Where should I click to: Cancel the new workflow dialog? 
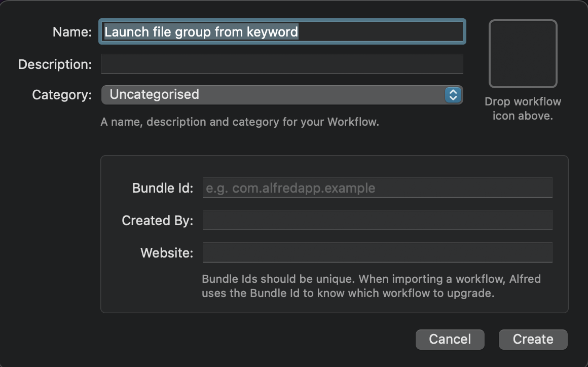point(450,339)
